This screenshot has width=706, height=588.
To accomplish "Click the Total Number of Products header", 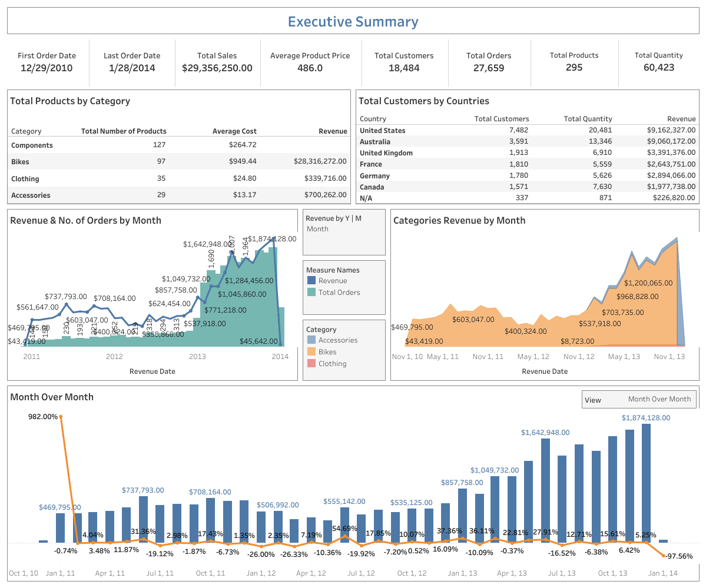I will 124,131.
